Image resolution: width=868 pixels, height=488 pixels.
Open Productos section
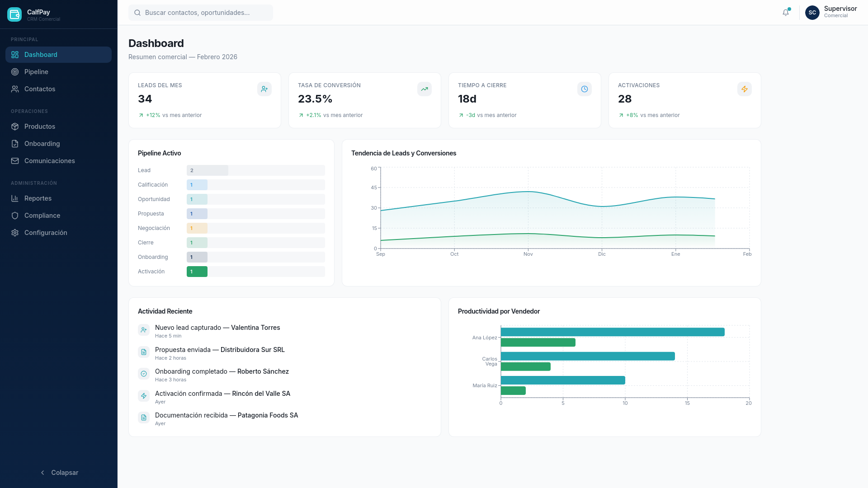pos(58,127)
